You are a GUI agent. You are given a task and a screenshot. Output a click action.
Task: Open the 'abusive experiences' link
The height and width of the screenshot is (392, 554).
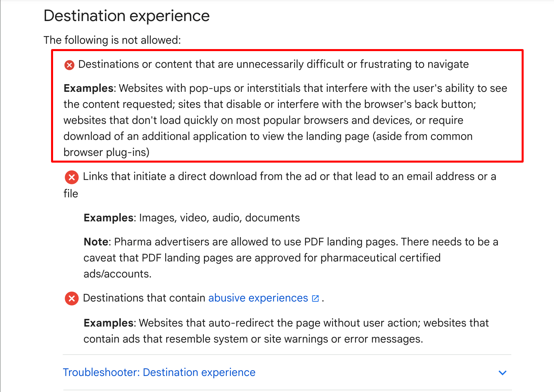[258, 298]
